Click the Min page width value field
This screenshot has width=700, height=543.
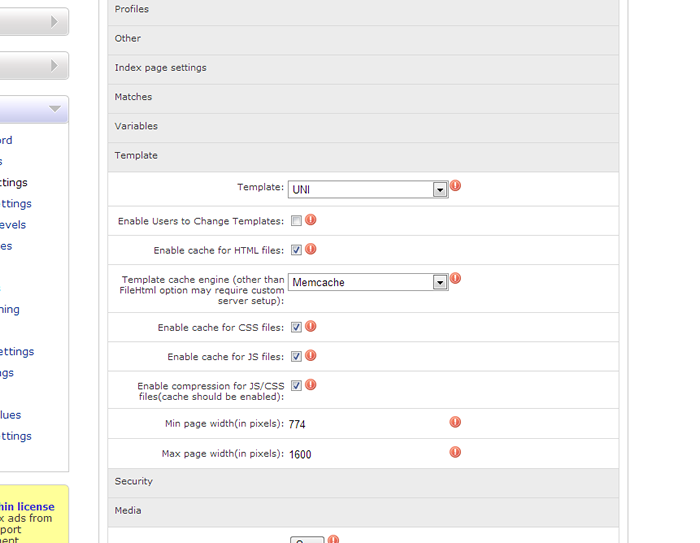coord(298,425)
